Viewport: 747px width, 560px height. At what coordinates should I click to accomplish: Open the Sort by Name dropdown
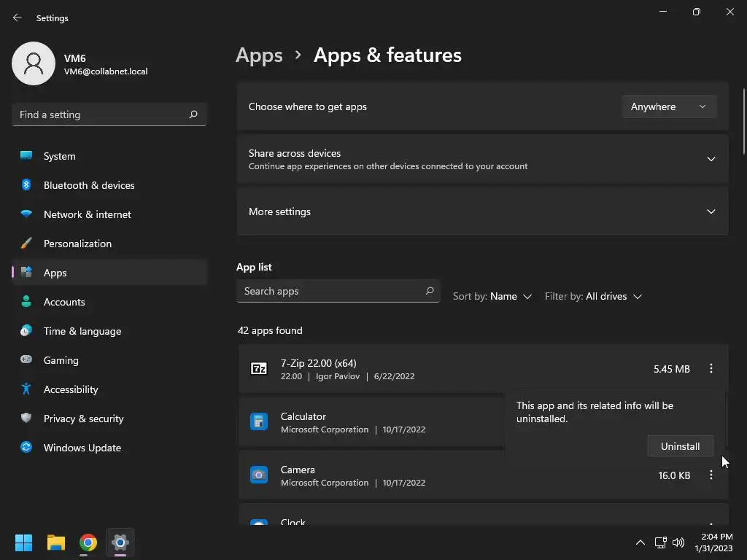511,296
